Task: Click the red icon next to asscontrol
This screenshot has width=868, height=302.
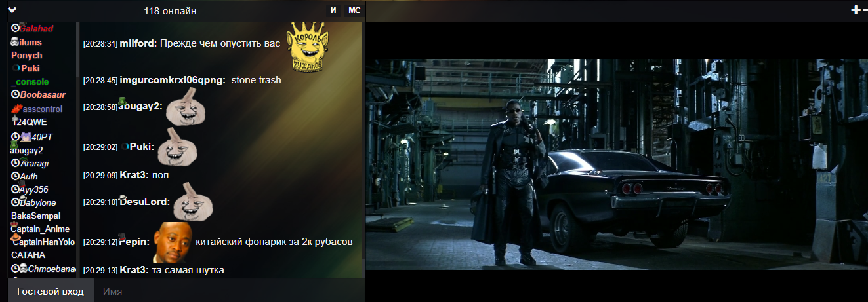Action: (x=16, y=108)
